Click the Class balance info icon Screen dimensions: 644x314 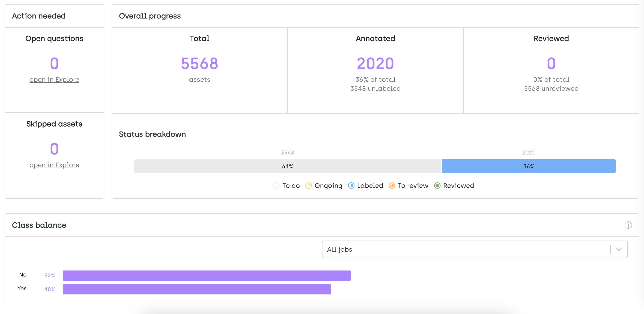click(x=628, y=225)
